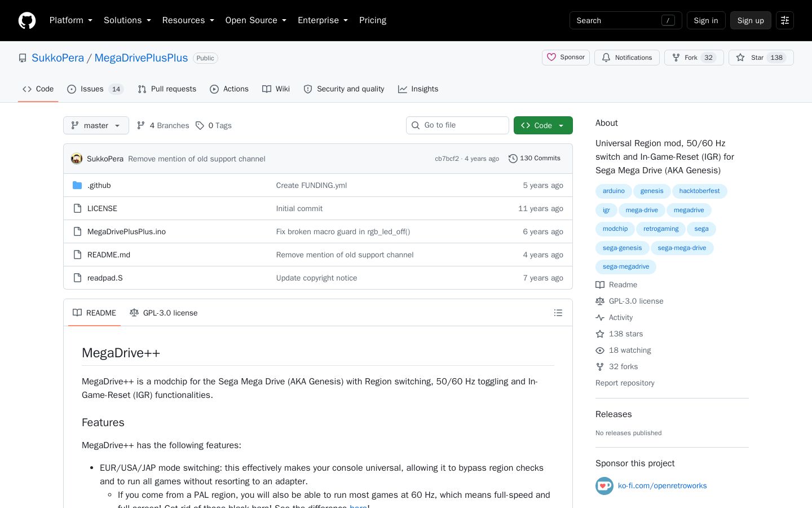Expand the Solutions menu
Screen dimensions: 812x508
tap(127, 20)
